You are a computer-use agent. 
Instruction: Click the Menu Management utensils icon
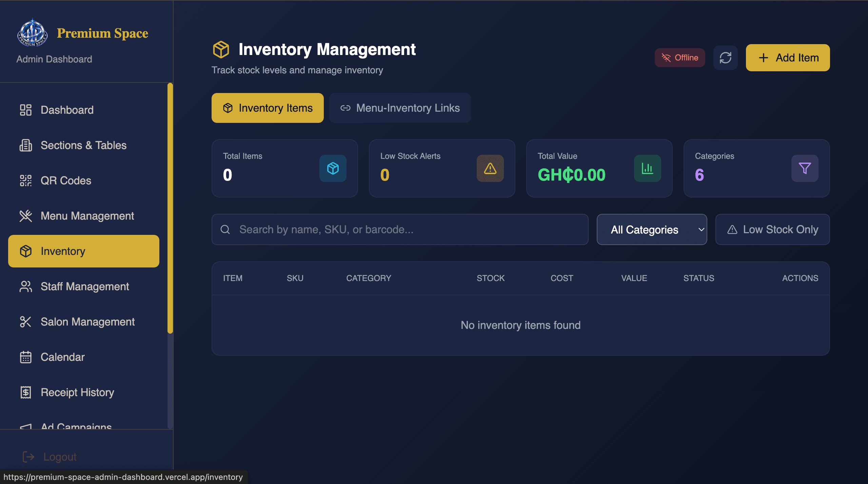pyautogui.click(x=26, y=216)
